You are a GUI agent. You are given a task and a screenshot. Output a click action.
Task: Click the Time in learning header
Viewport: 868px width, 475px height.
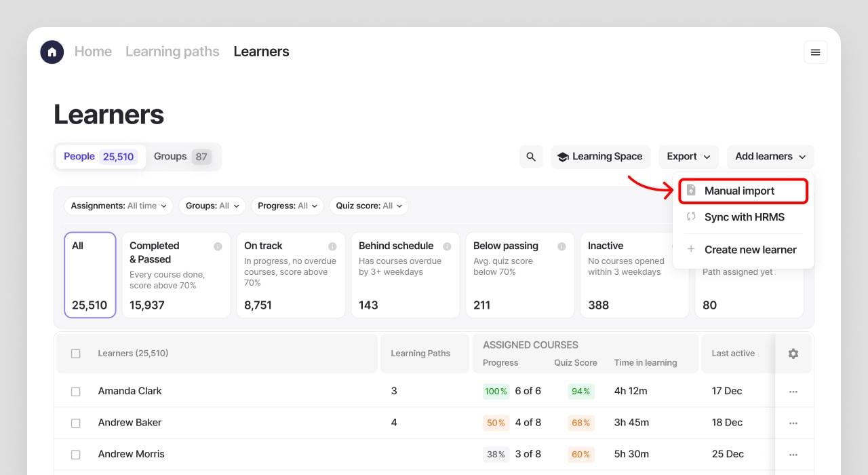pyautogui.click(x=646, y=363)
